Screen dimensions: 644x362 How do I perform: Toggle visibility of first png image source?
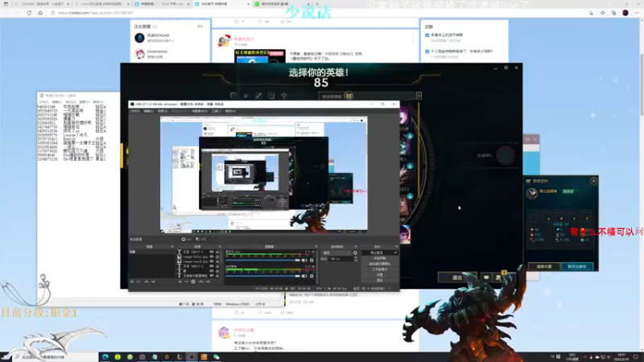[x=212, y=257]
